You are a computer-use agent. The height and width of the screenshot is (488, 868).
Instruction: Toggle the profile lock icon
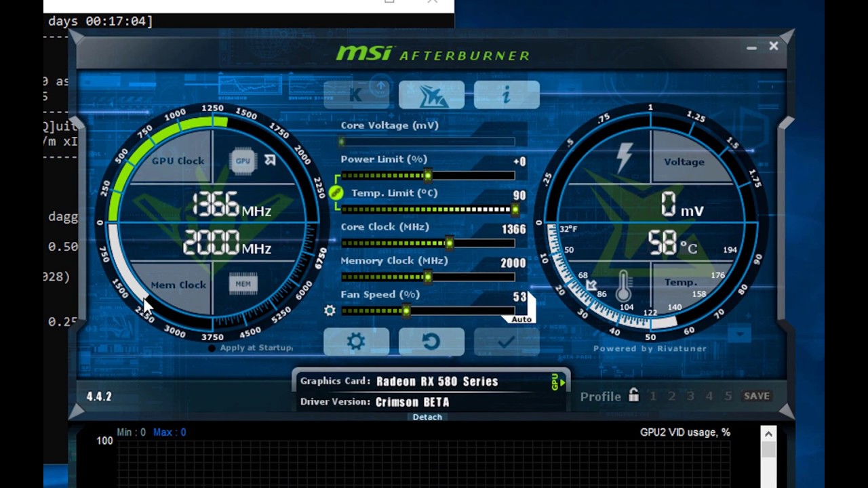coord(633,394)
